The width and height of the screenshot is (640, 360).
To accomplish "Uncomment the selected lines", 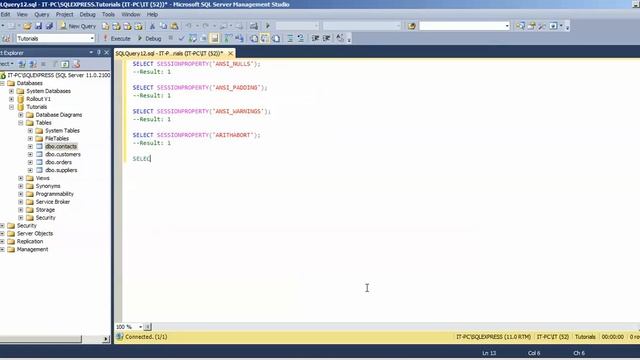I will click(x=301, y=38).
